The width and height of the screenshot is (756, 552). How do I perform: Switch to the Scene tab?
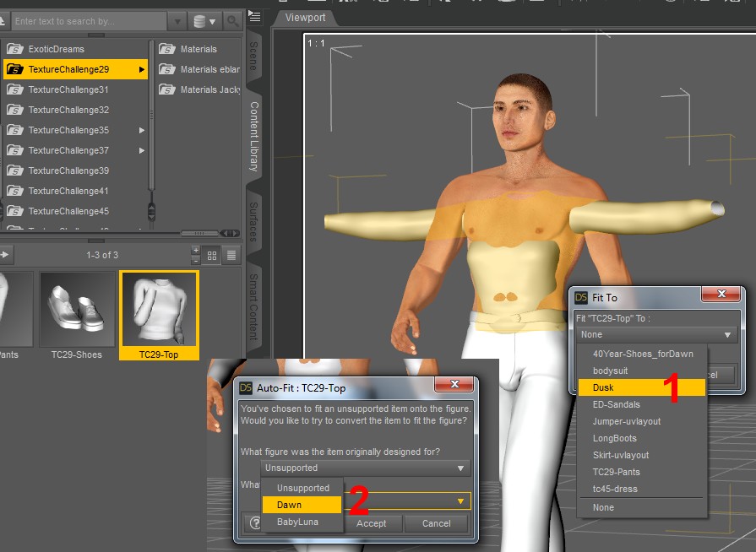[253, 57]
